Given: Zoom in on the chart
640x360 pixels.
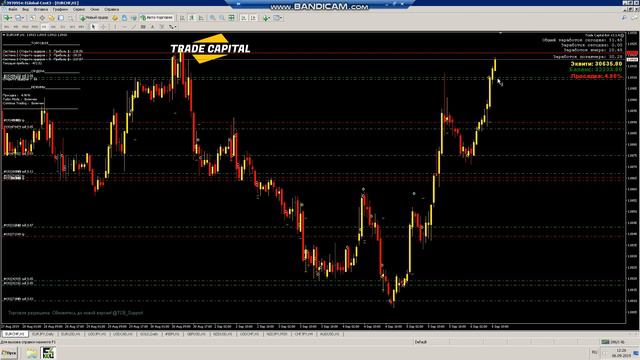Looking at the screenshot, I should 212,18.
